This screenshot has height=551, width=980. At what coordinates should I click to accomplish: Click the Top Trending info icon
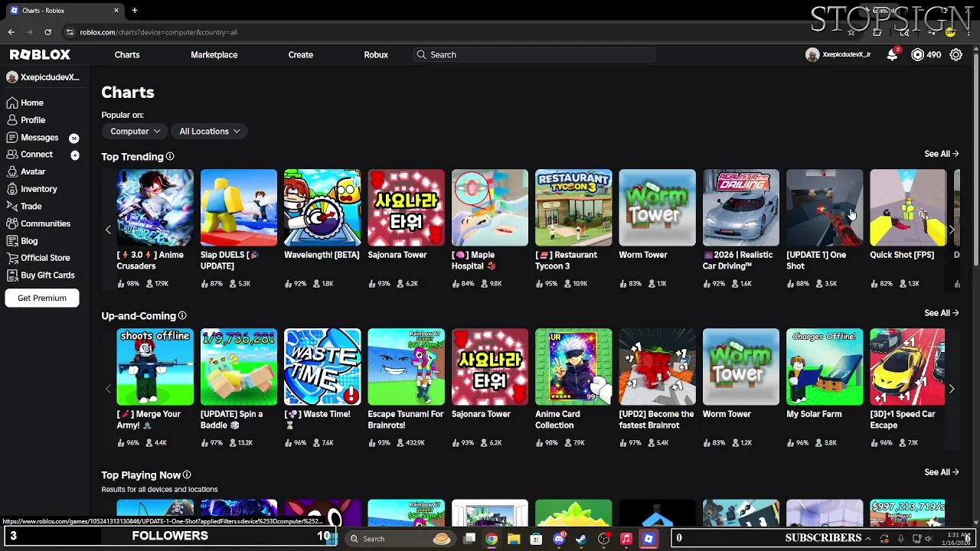pyautogui.click(x=170, y=157)
